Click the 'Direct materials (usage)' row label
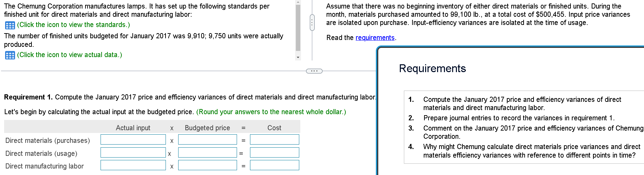644x175 pixels. [x=41, y=153]
